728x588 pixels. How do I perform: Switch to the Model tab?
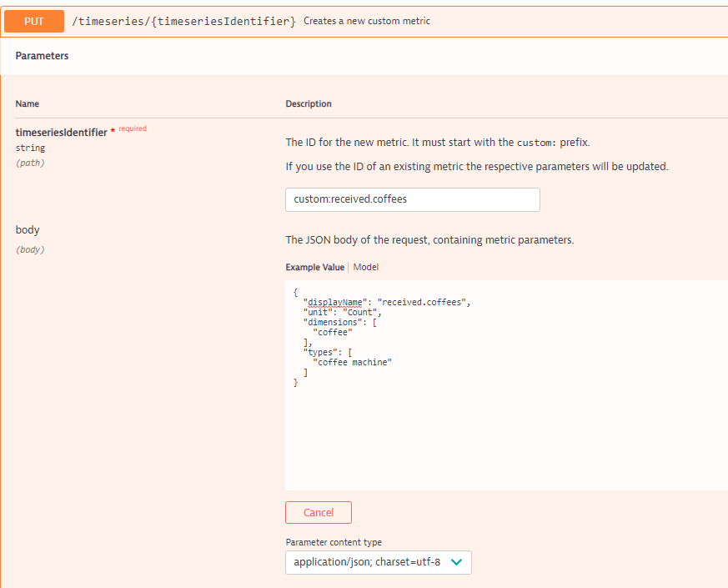[366, 268]
